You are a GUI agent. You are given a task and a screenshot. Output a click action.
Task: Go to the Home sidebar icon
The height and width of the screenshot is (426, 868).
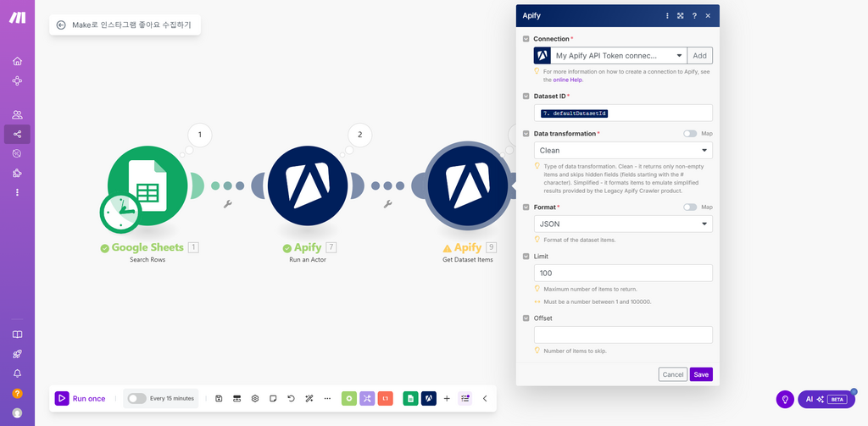tap(17, 61)
